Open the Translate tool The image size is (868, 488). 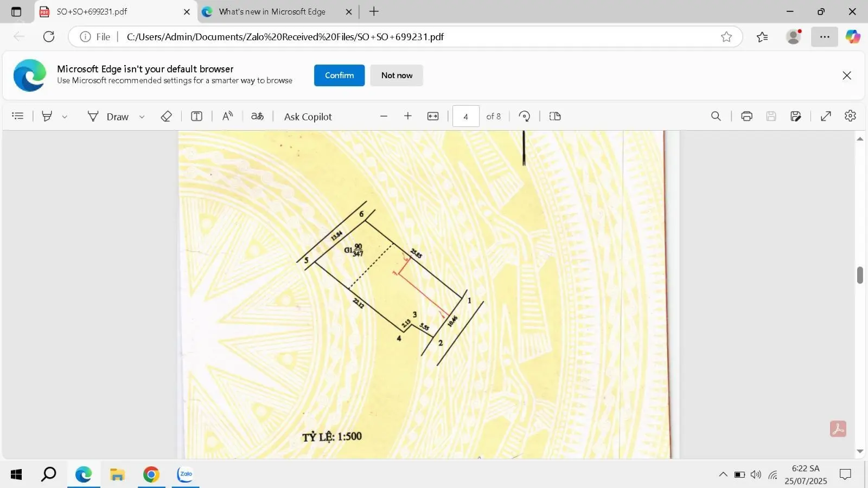258,116
